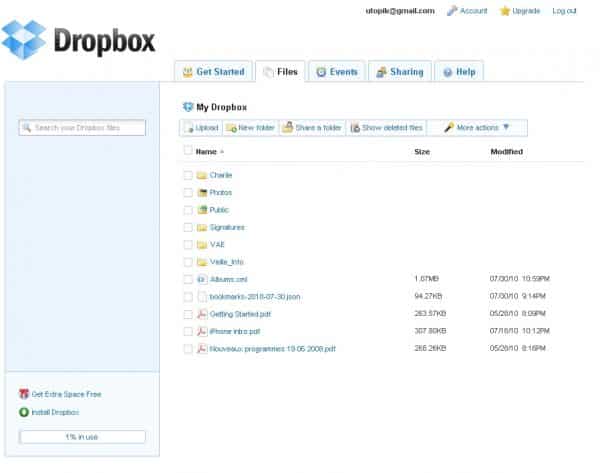Click the Account wrench icon
Image resolution: width=600 pixels, height=473 pixels.
click(x=452, y=11)
